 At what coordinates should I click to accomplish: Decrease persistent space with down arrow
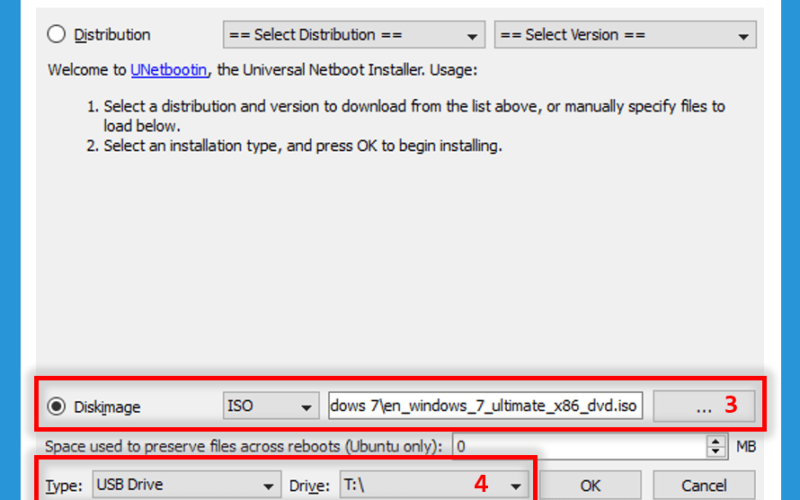click(716, 453)
